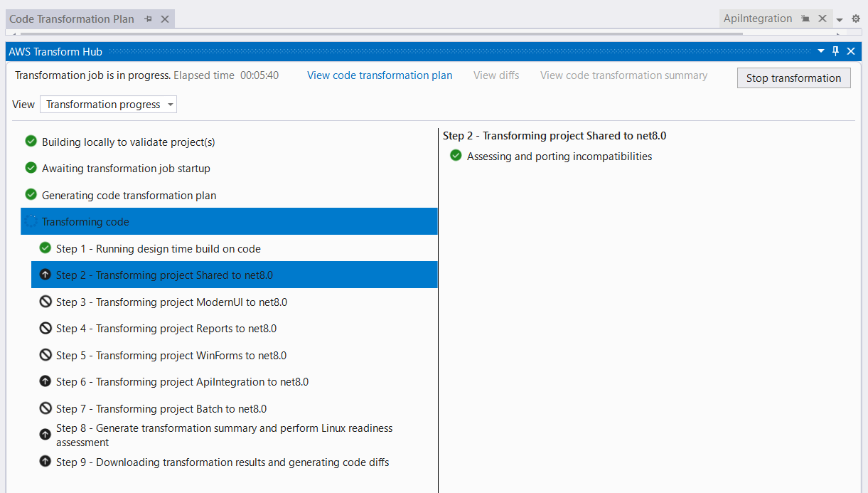868x493 pixels.
Task: Click up-arrow icon for Step 8
Action: [45, 434]
